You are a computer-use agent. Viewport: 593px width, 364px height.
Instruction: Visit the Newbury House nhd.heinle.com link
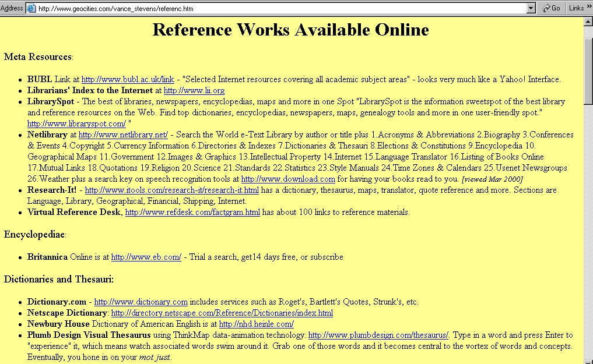[256, 324]
